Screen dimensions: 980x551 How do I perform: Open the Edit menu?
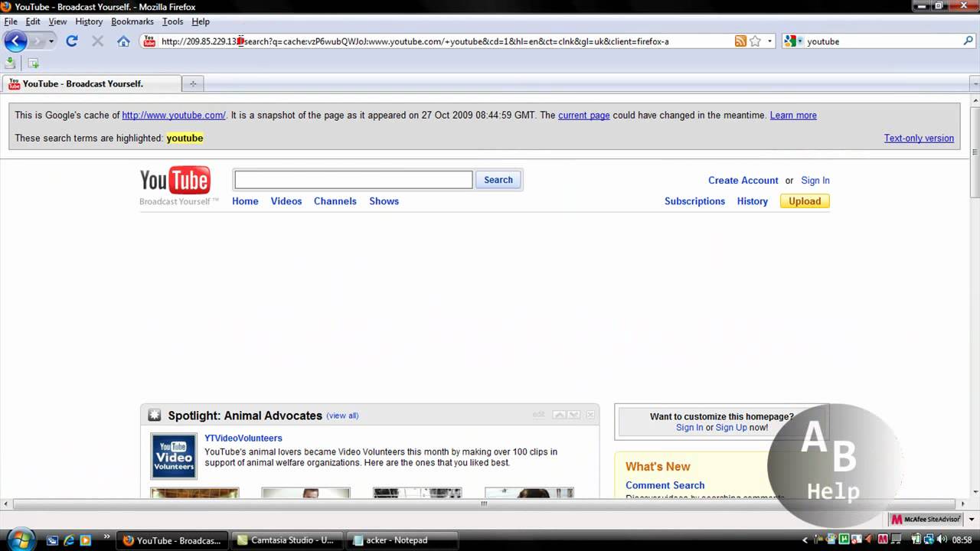33,21
